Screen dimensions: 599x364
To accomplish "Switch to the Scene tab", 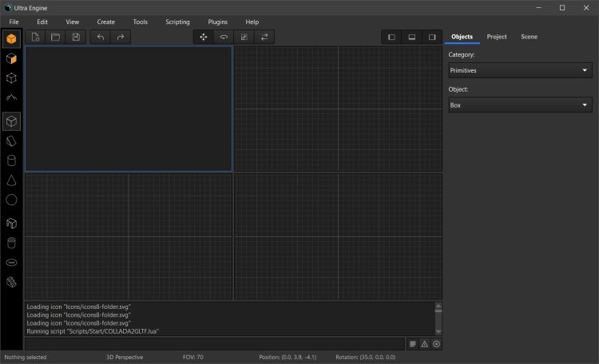I will (x=529, y=37).
